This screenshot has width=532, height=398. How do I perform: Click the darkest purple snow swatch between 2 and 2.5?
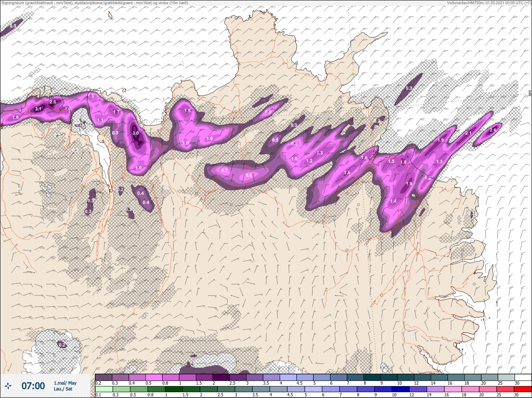click(222, 377)
